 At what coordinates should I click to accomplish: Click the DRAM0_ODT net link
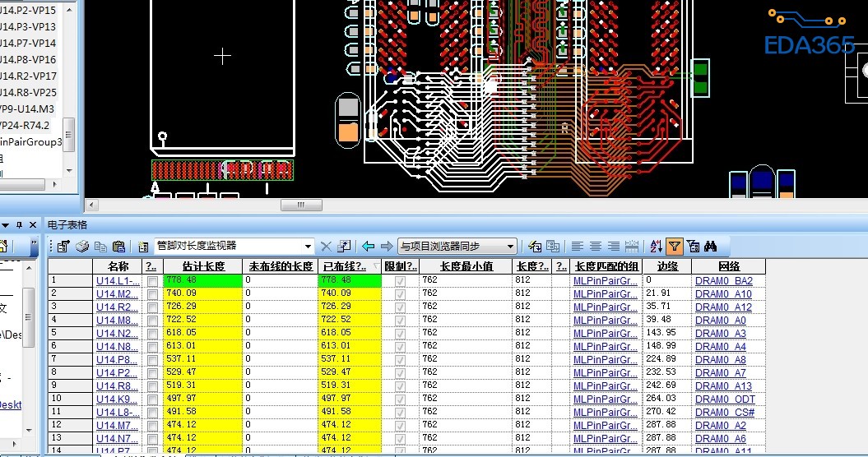tap(725, 399)
